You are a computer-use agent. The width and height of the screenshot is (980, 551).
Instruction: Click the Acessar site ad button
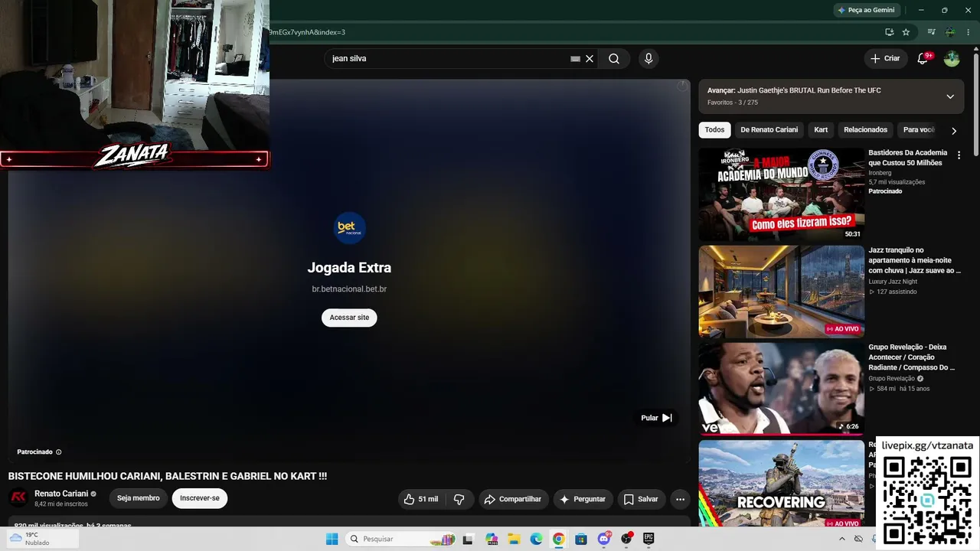point(349,318)
